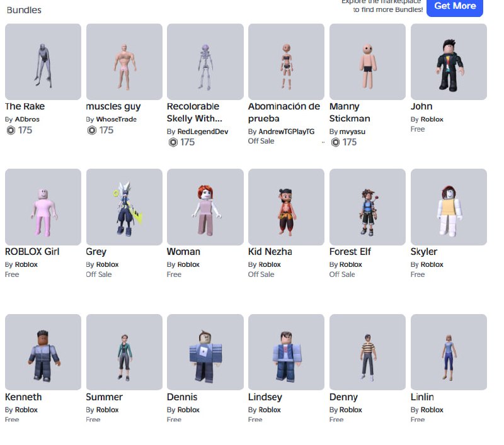Click the Off Sale label under Kid Nezha
This screenshot has width=504, height=445.
(x=261, y=274)
